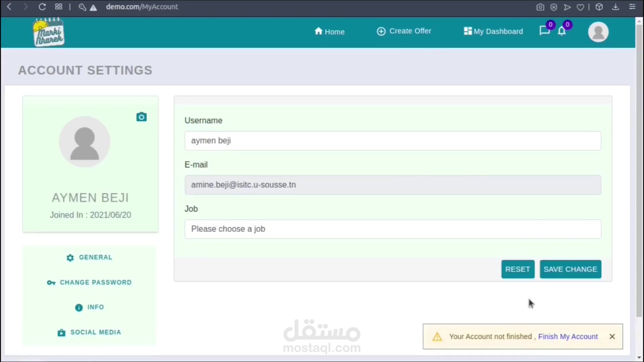The height and width of the screenshot is (362, 644).
Task: Click the Marki Nharek logo
Action: (x=48, y=33)
